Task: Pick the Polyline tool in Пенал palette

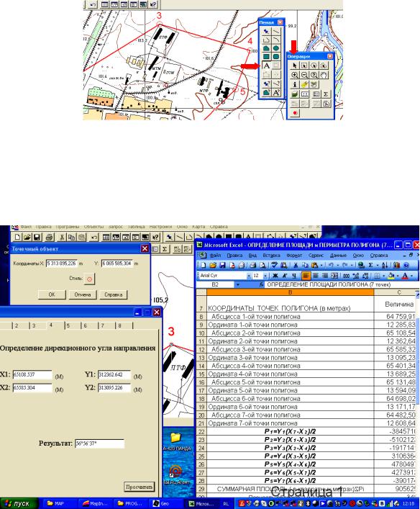Action: (x=266, y=40)
